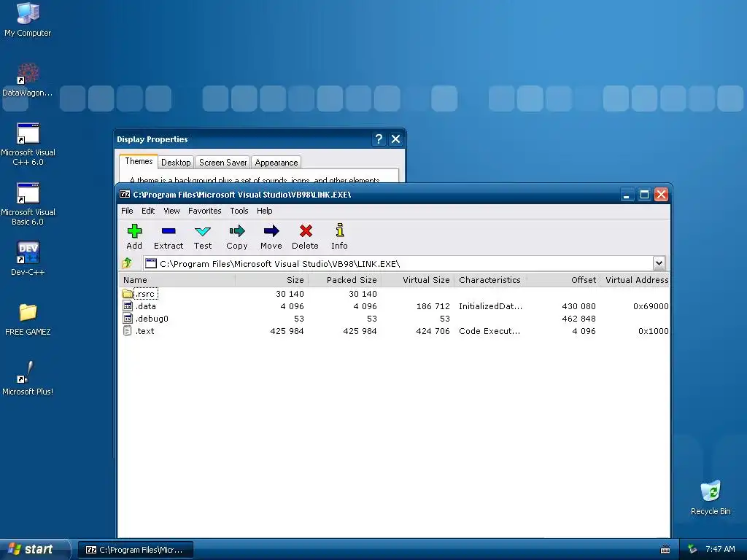Click the .data virtual size 186 712

tap(433, 306)
